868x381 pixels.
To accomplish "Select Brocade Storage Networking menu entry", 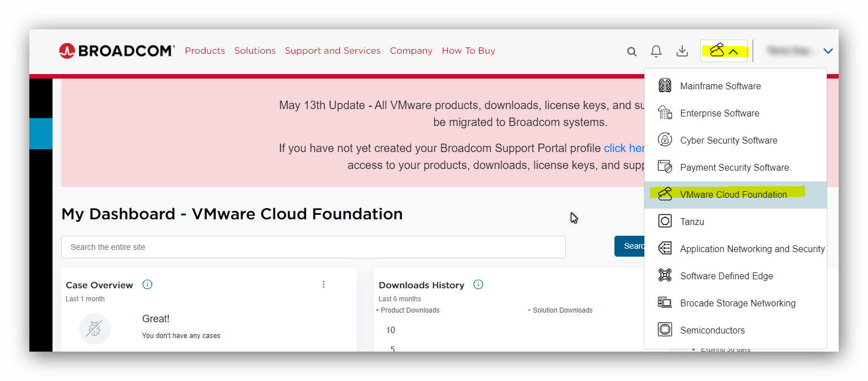I will pyautogui.click(x=735, y=303).
